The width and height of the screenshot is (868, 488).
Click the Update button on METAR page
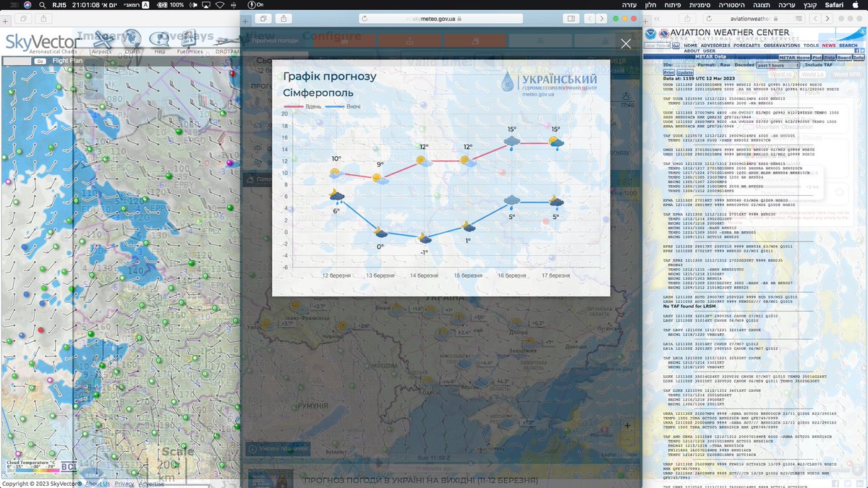coord(685,73)
